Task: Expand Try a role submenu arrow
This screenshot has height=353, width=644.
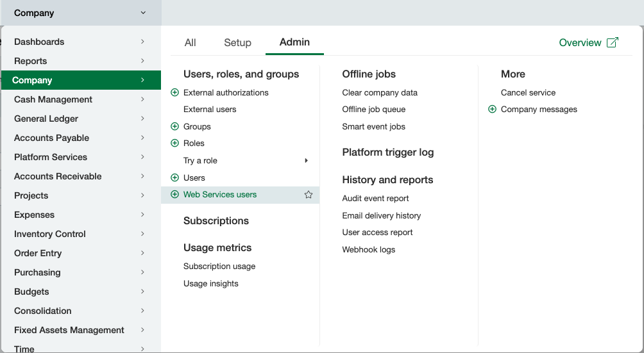Action: [x=306, y=161]
